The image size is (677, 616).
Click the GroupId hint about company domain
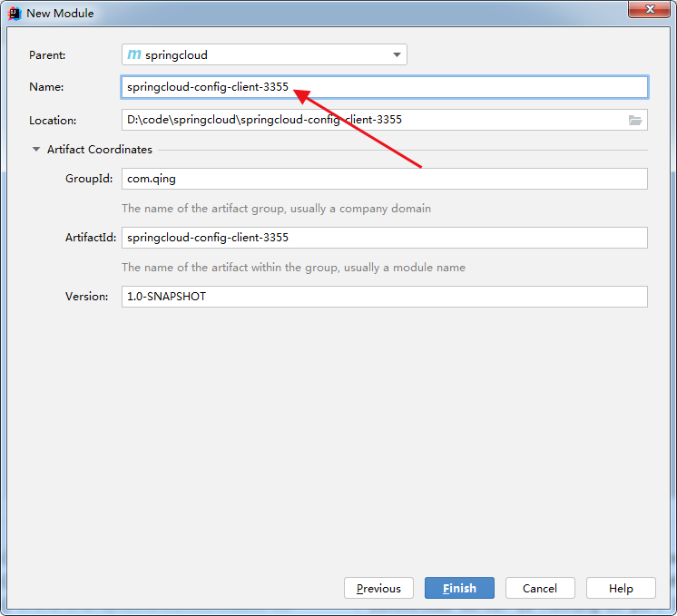coord(276,209)
